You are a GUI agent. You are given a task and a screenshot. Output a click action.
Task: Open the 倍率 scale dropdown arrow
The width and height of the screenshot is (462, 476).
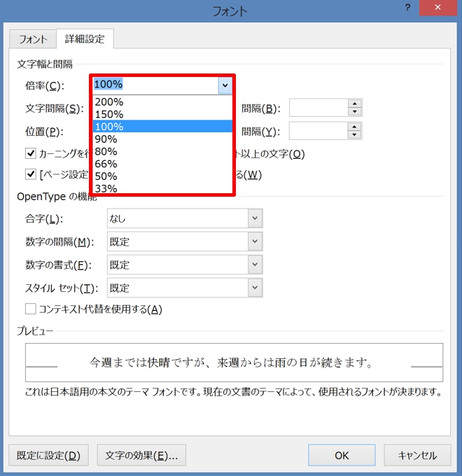pos(225,85)
